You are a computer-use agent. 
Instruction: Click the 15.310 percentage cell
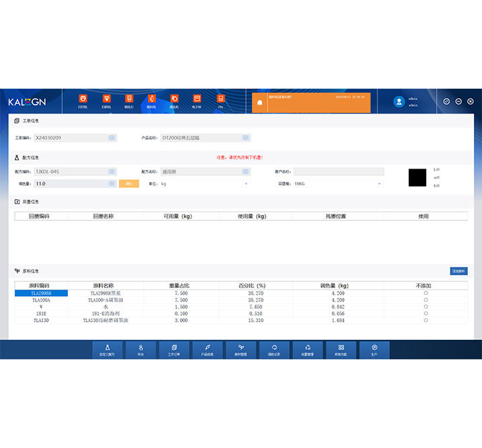point(256,320)
